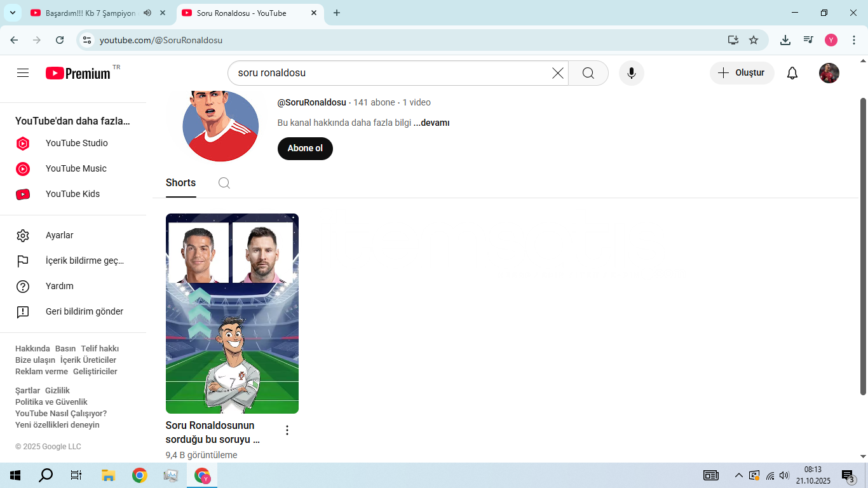
Task: Start voice search with the microphone icon
Action: click(632, 73)
